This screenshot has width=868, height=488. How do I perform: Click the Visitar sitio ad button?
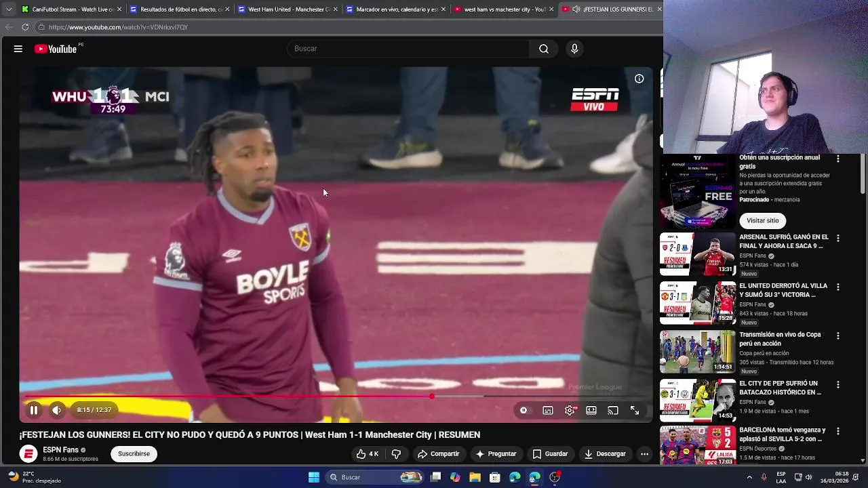click(x=763, y=220)
